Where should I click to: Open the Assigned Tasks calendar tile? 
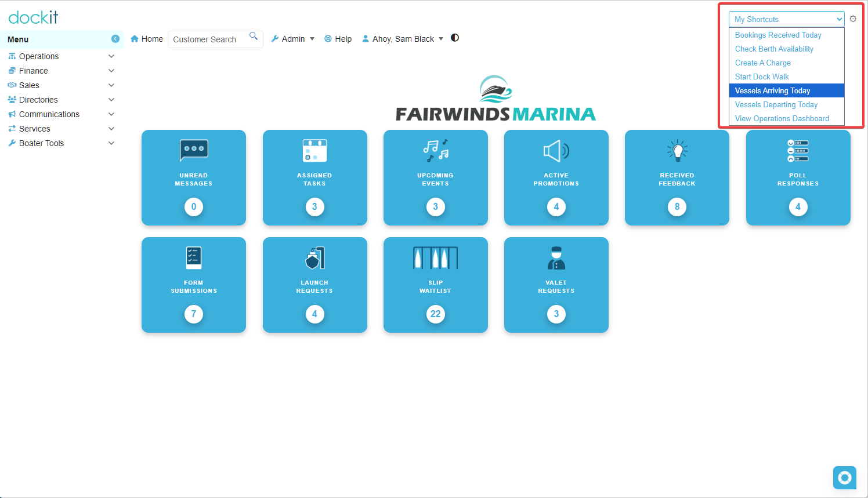pos(315,177)
